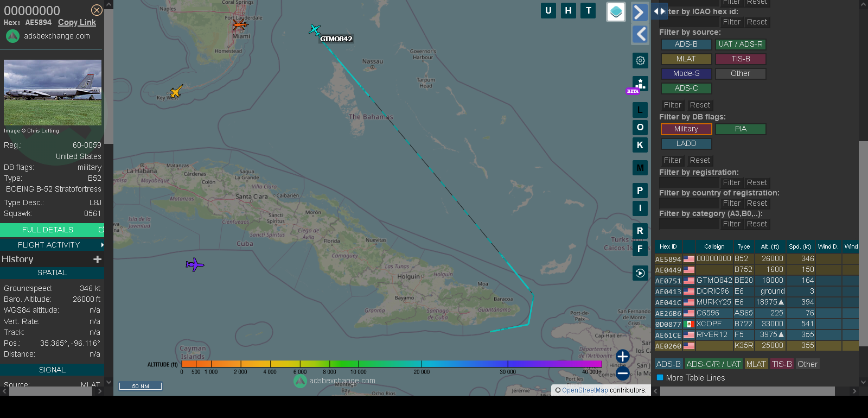Open map settings gear
Image resolution: width=868 pixels, height=418 pixels.
(x=640, y=60)
